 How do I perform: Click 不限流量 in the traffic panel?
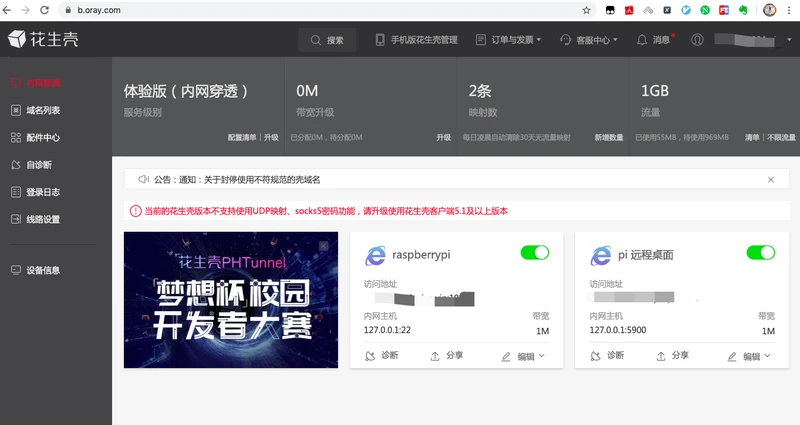pyautogui.click(x=782, y=137)
